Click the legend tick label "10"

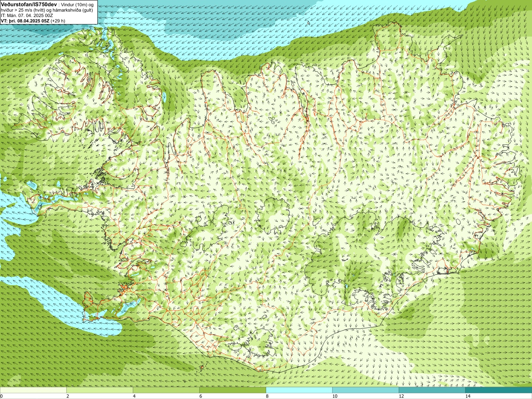click(335, 396)
